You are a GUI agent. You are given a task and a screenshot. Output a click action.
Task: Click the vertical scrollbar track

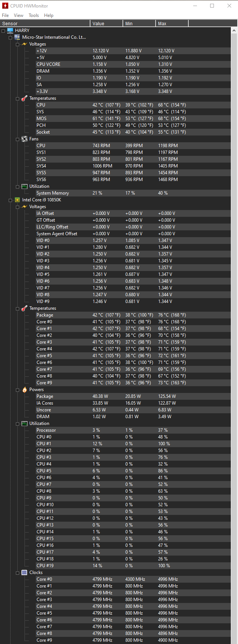coord(234,339)
